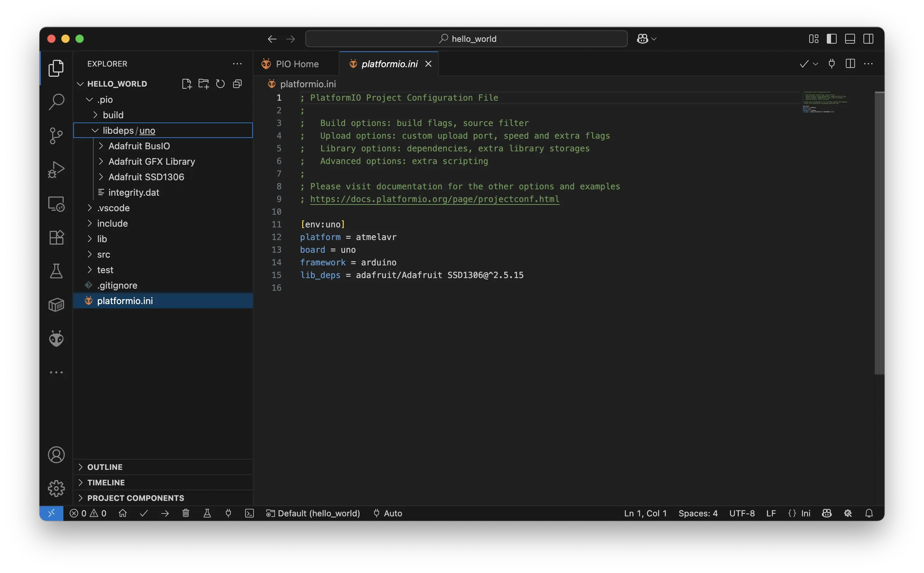The height and width of the screenshot is (573, 924).
Task: Switch to the PIO Home tab
Action: pos(297,64)
